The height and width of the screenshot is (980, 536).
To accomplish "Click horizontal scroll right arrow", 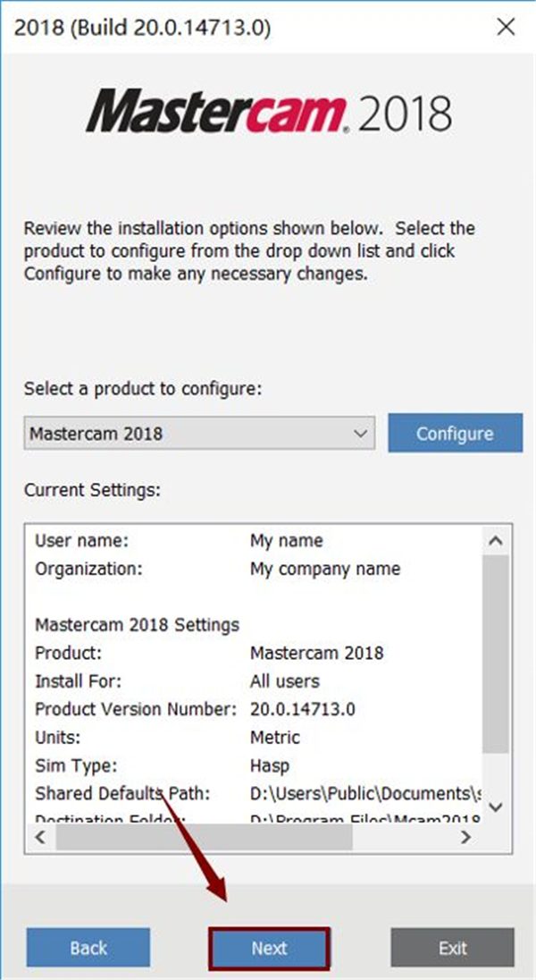I will (x=466, y=836).
